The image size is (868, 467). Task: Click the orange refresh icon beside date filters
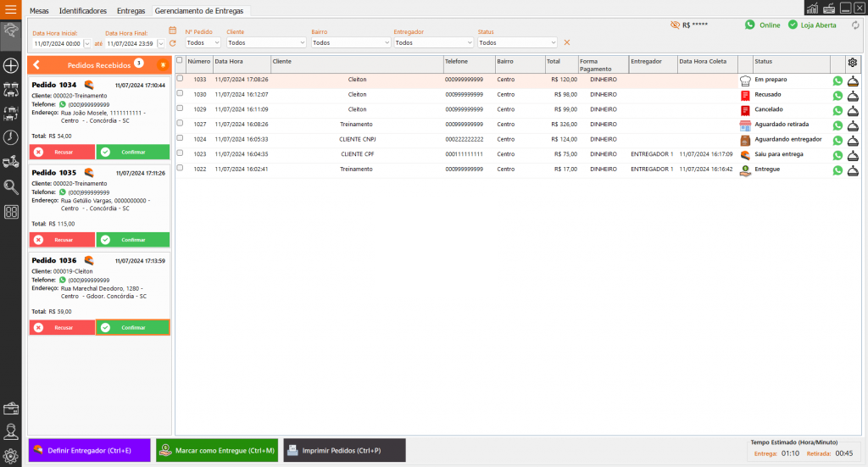tap(173, 42)
